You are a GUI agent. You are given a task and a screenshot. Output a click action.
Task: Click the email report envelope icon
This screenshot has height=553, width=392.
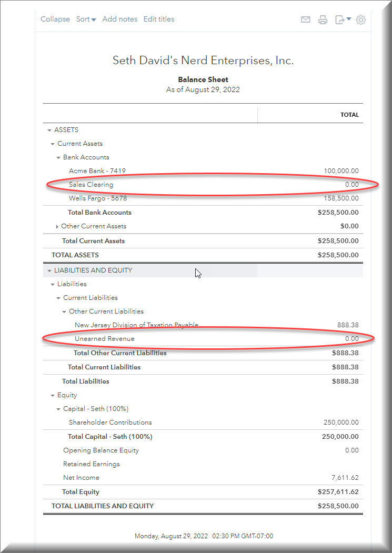point(306,20)
